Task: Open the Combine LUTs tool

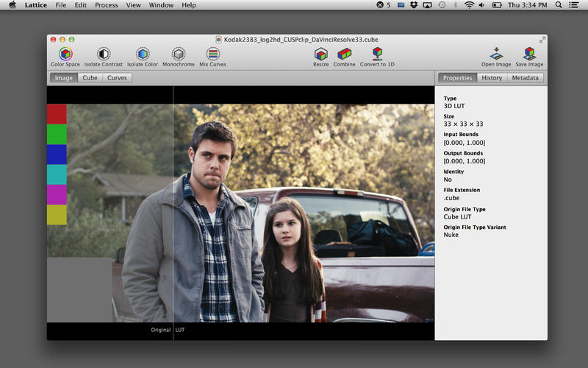Action: coord(344,54)
